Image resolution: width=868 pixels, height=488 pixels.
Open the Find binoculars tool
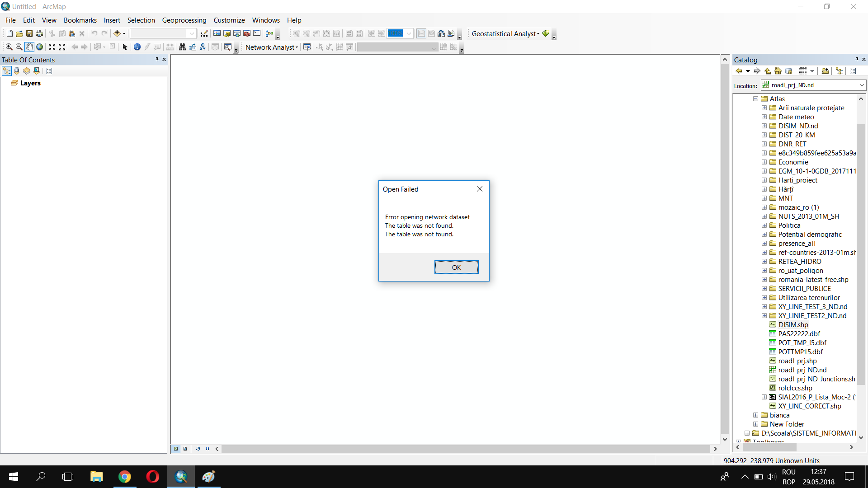pyautogui.click(x=182, y=47)
